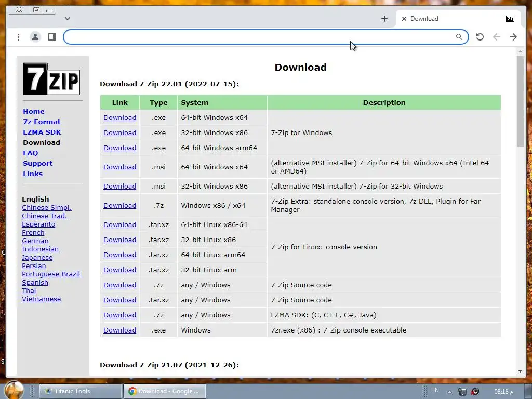Select Download - Google Chrome taskbar button
The width and height of the screenshot is (532, 399).
click(x=164, y=391)
